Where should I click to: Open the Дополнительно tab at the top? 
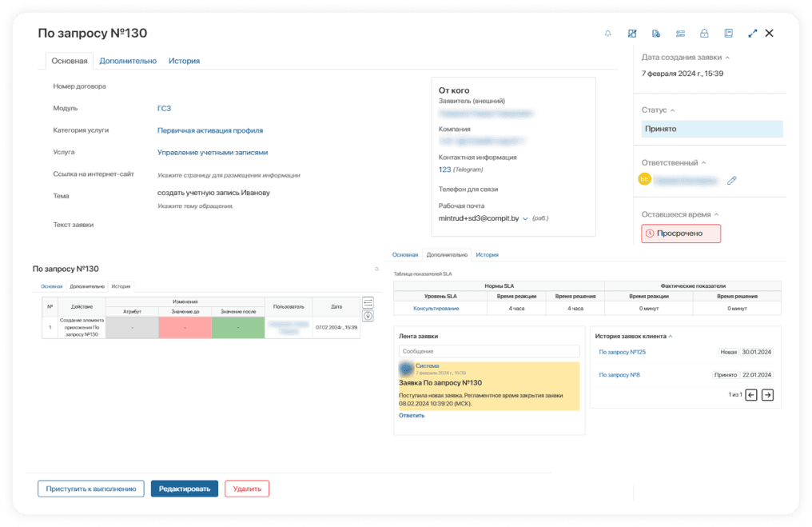[128, 61]
